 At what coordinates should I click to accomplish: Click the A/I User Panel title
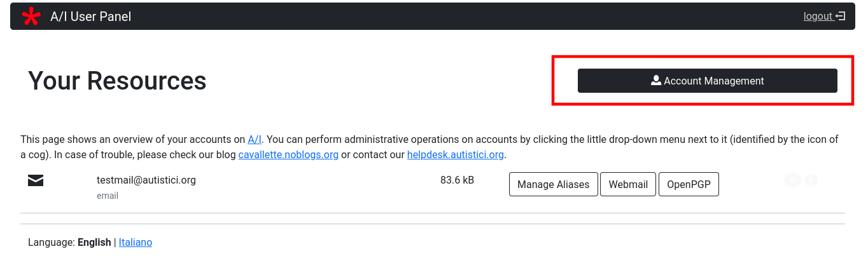pyautogui.click(x=90, y=17)
